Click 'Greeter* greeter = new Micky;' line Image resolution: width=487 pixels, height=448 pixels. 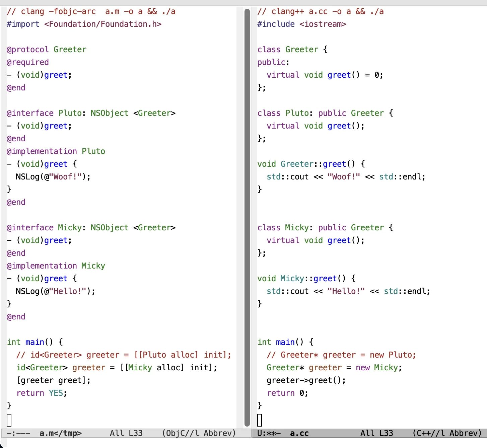[x=334, y=368]
